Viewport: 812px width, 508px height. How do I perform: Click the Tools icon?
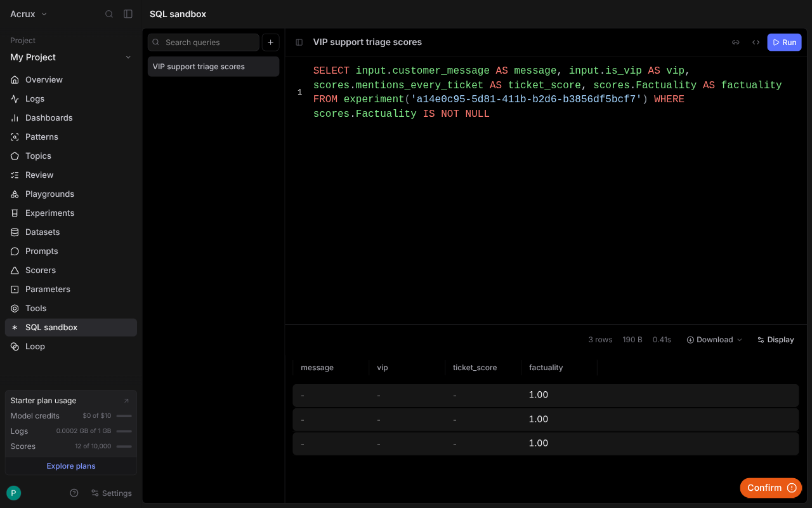[15, 308]
